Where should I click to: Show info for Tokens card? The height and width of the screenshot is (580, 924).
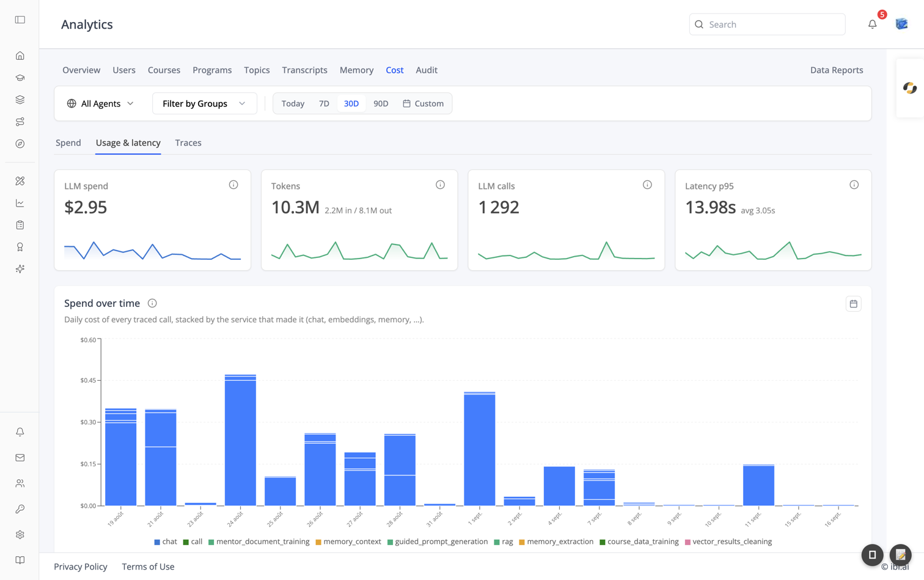(x=440, y=185)
